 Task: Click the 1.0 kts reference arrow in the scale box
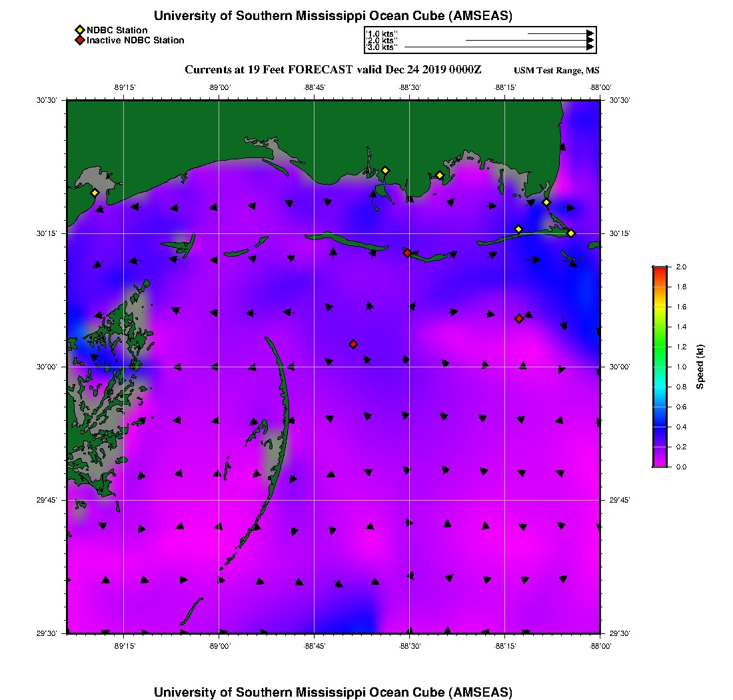point(560,33)
